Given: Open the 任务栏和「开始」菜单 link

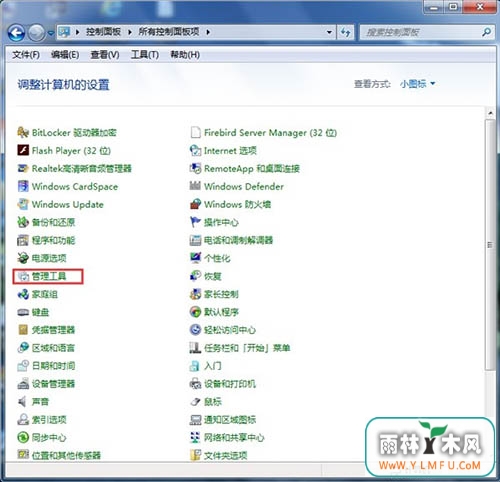Looking at the screenshot, I should pyautogui.click(x=247, y=348).
